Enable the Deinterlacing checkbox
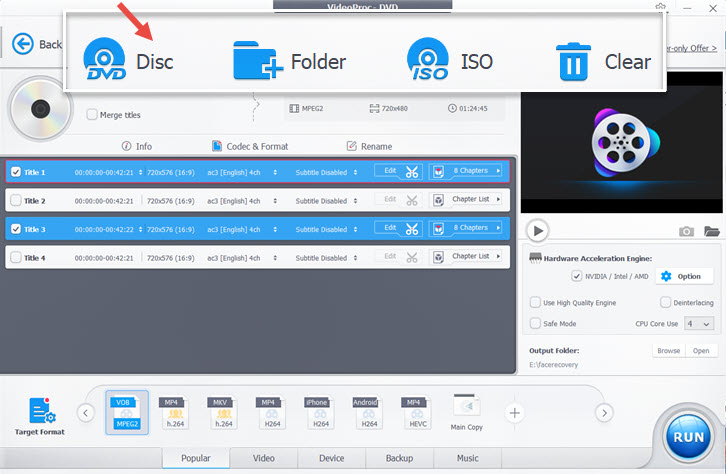The height and width of the screenshot is (474, 726). (x=665, y=302)
